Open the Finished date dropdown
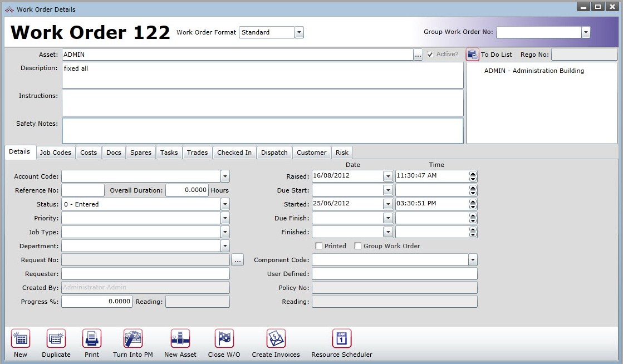This screenshot has height=364, width=623. pos(388,232)
